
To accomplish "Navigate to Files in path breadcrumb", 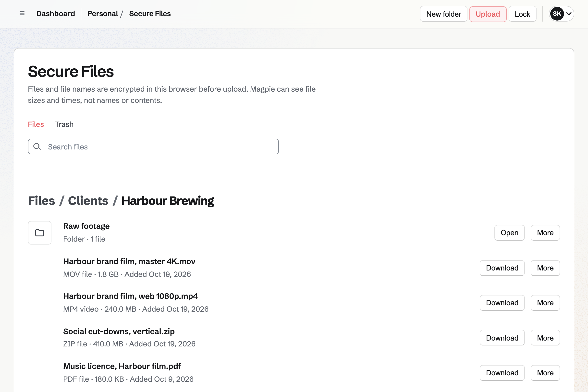I will pos(41,201).
